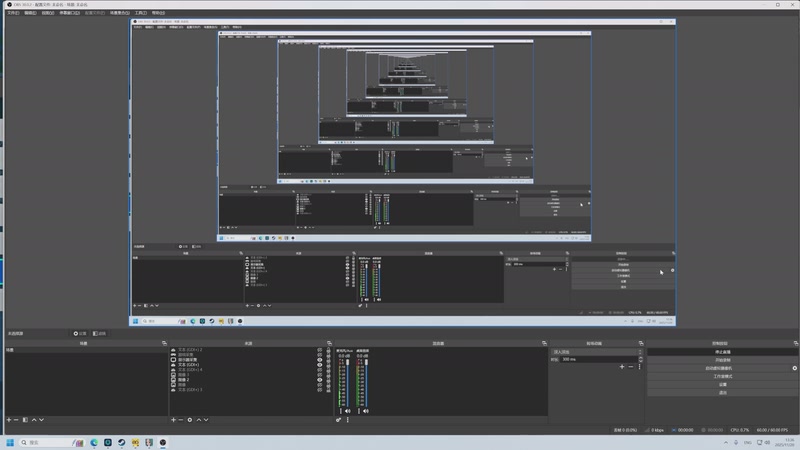
Task: Open the audio mixer three-dot menu at bottom
Action: 348,420
